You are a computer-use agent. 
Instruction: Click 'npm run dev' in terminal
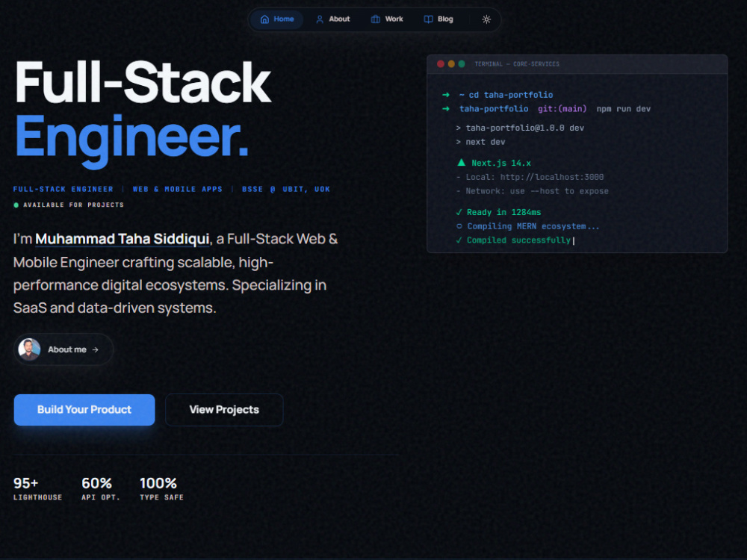tap(624, 109)
